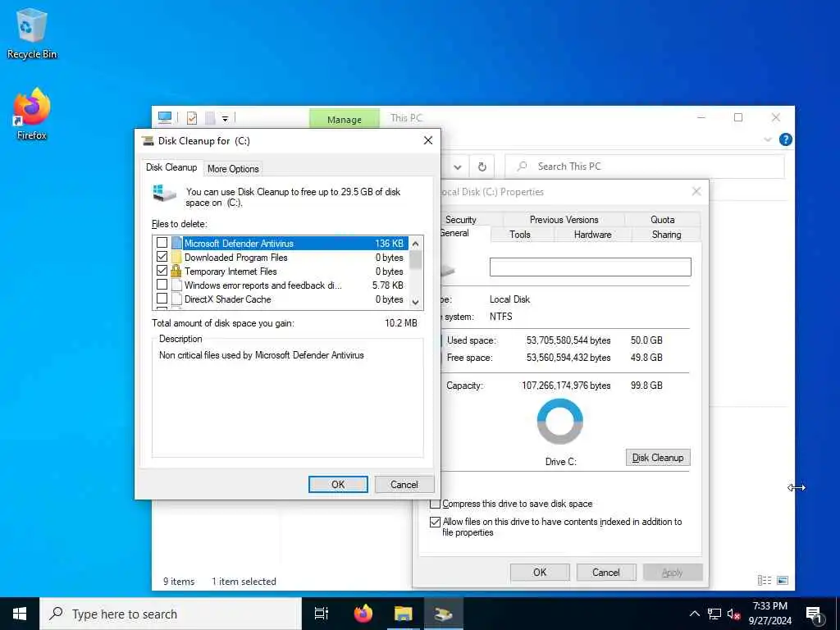
Task: Launch Firefox from the taskbar
Action: [x=363, y=614]
